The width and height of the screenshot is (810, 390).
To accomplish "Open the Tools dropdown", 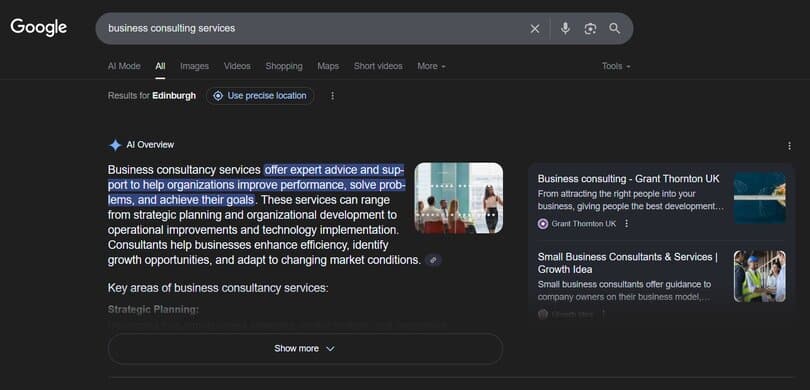I will pos(616,66).
